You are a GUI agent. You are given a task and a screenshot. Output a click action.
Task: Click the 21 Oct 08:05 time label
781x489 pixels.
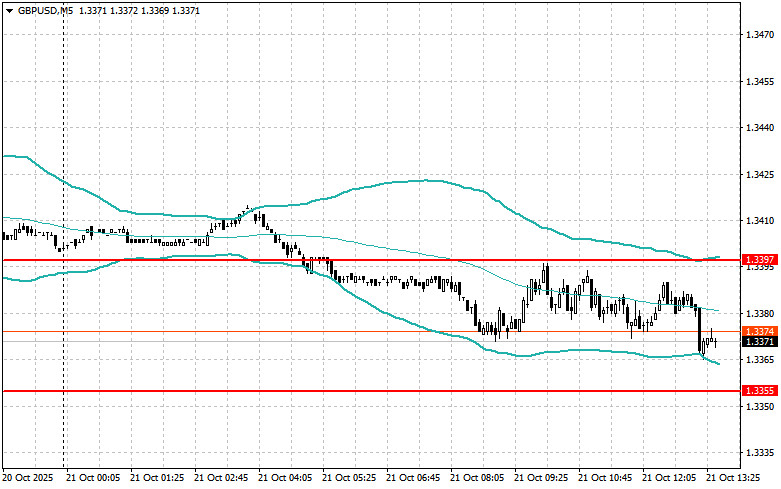pos(477,478)
